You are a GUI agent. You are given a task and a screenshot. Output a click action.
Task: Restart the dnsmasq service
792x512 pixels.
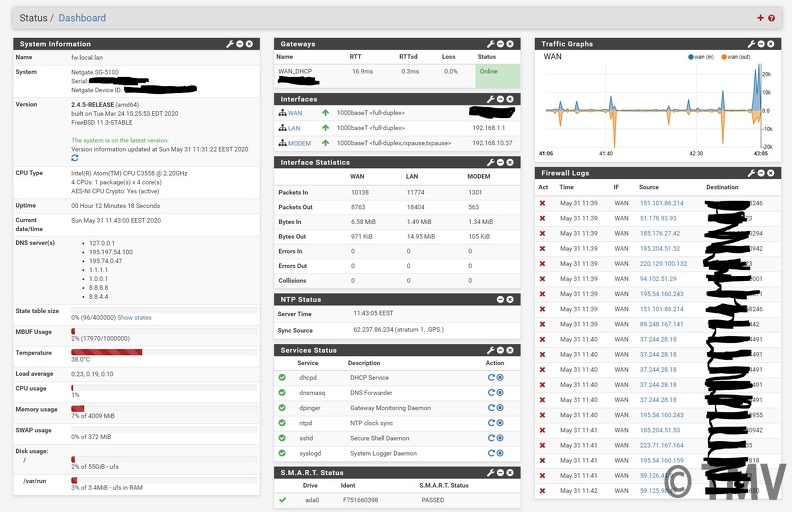[491, 392]
